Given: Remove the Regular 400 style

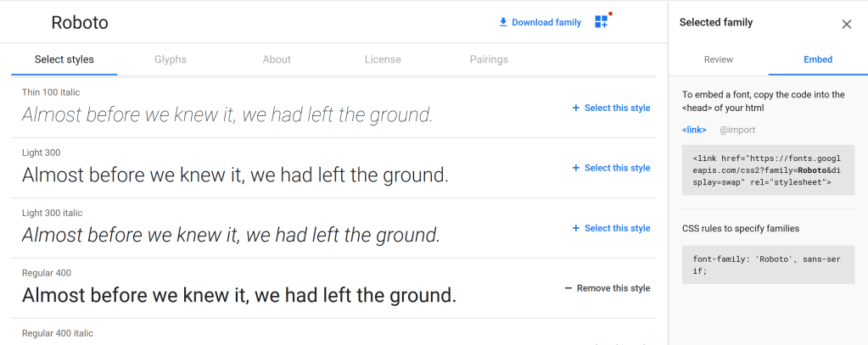Looking at the screenshot, I should click(613, 289).
